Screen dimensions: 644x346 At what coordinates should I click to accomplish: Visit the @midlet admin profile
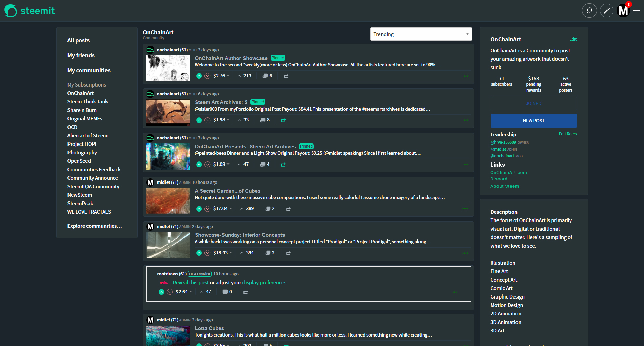click(x=498, y=149)
